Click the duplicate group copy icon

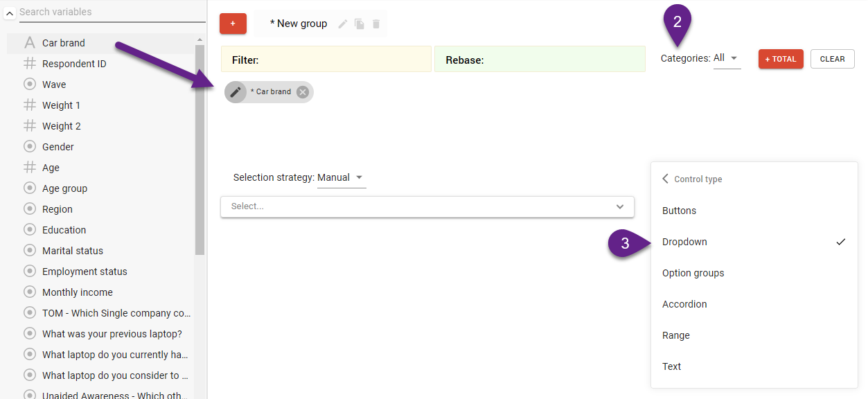pos(360,24)
